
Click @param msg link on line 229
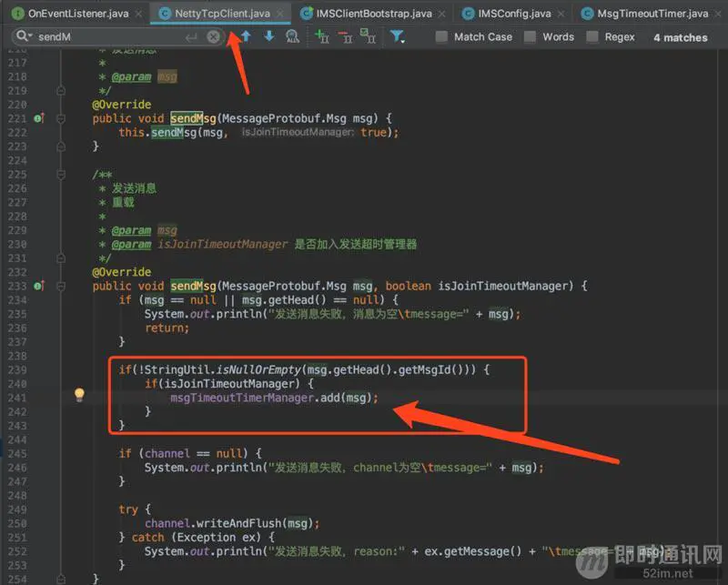pyautogui.click(x=144, y=230)
